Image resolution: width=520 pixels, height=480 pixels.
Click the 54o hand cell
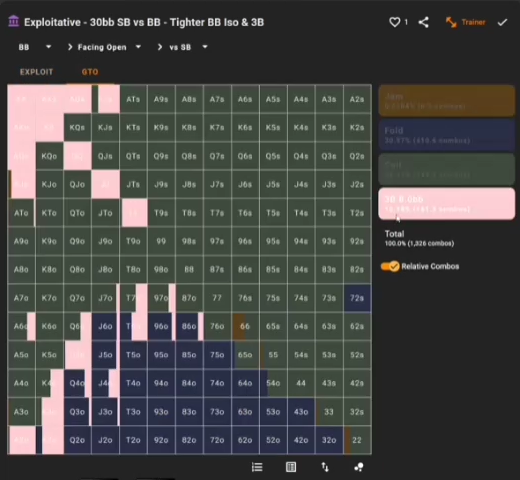(x=273, y=383)
